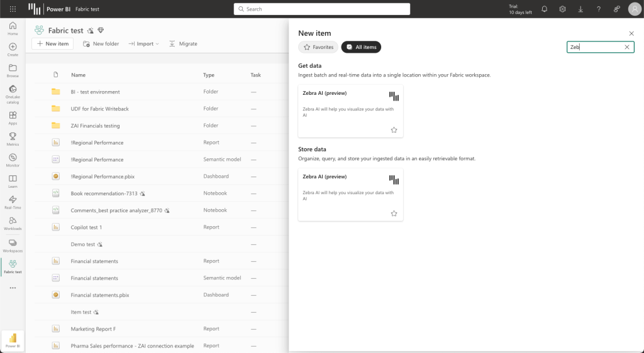Open Comments_best practice analyzer_8770 notebook
The image size is (644, 353).
[116, 210]
